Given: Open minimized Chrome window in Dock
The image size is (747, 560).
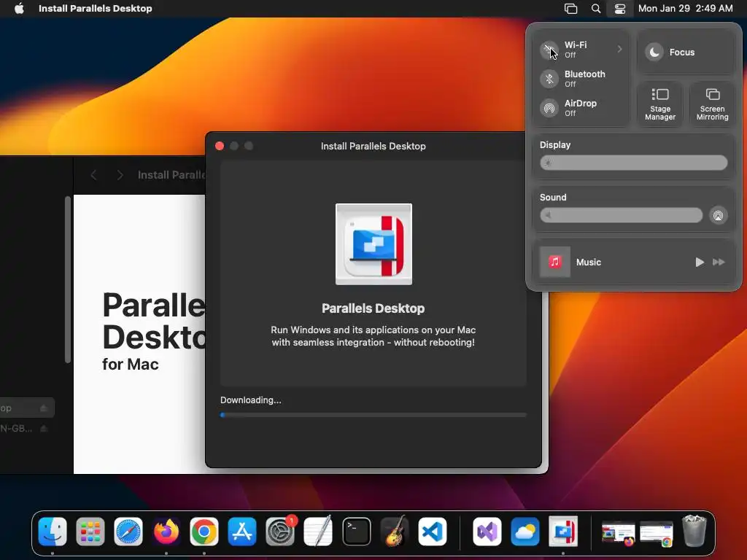Looking at the screenshot, I should pyautogui.click(x=657, y=533).
